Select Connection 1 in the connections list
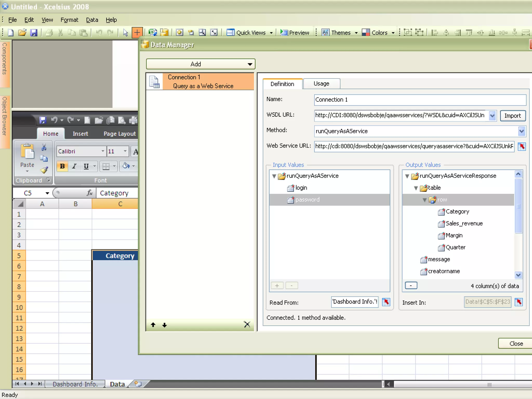This screenshot has width=532, height=399. 200,82
